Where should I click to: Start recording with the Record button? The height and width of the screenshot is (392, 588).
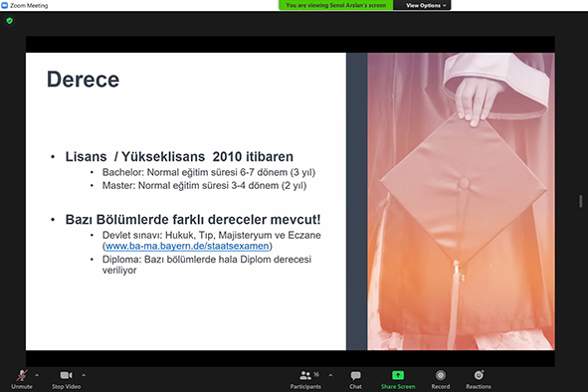tap(440, 379)
